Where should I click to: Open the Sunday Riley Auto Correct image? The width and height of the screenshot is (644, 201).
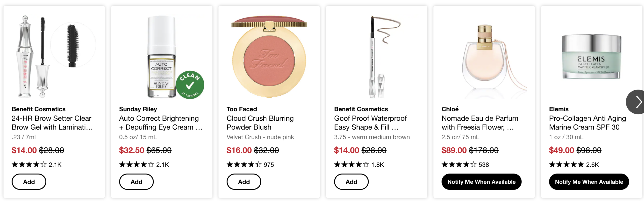161,57
